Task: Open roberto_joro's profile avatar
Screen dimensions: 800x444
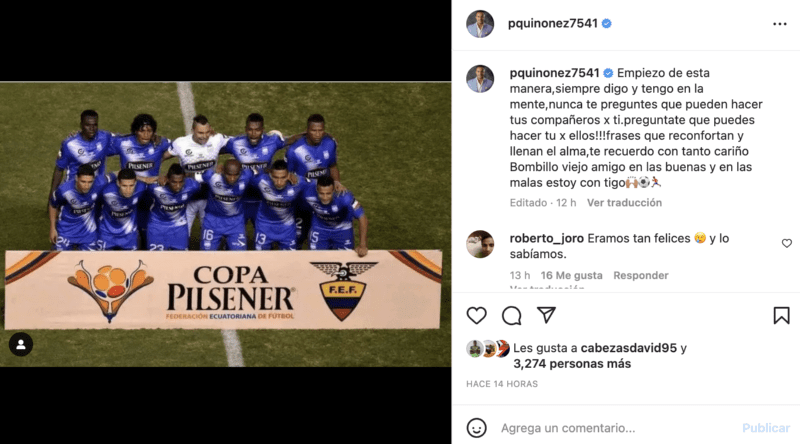Action: [x=480, y=244]
